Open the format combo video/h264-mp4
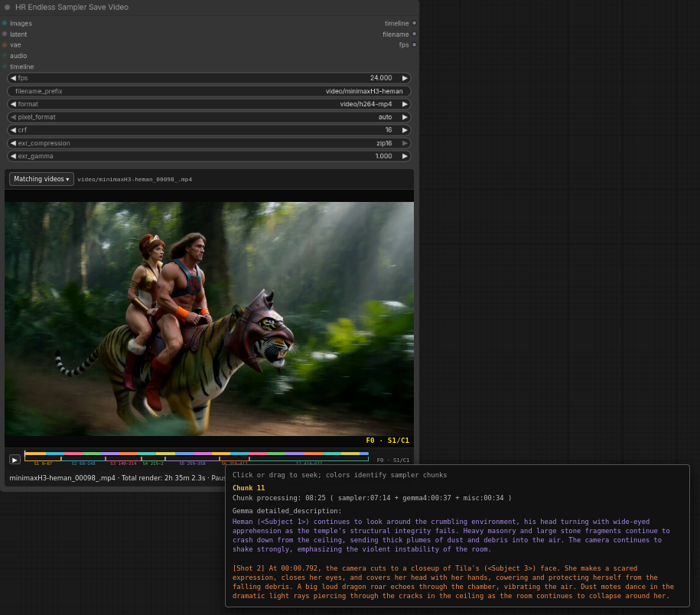 tap(366, 104)
